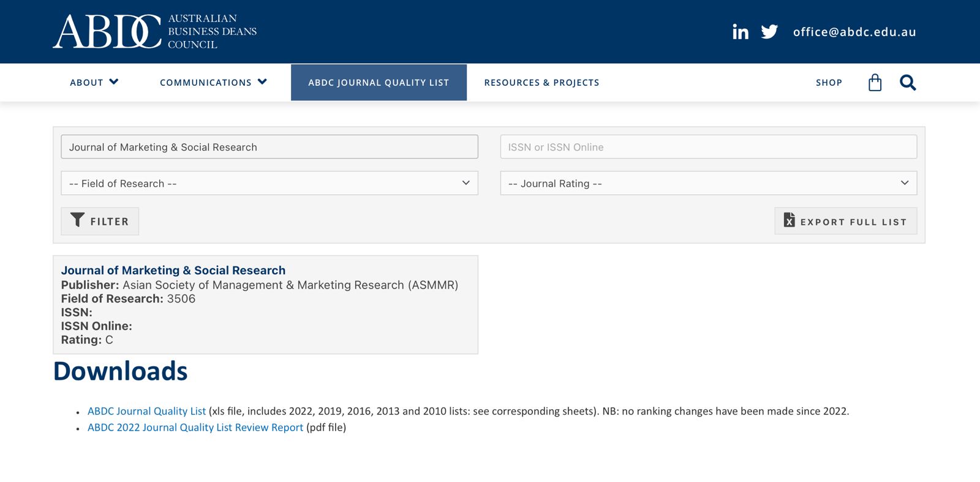
Task: Click the Publisher line in the result
Action: pyautogui.click(x=260, y=285)
